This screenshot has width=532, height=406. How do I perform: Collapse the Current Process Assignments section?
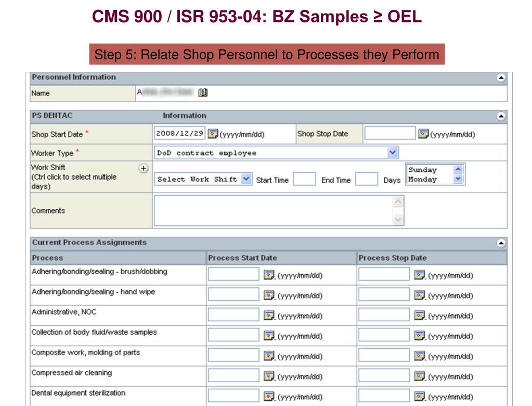501,243
